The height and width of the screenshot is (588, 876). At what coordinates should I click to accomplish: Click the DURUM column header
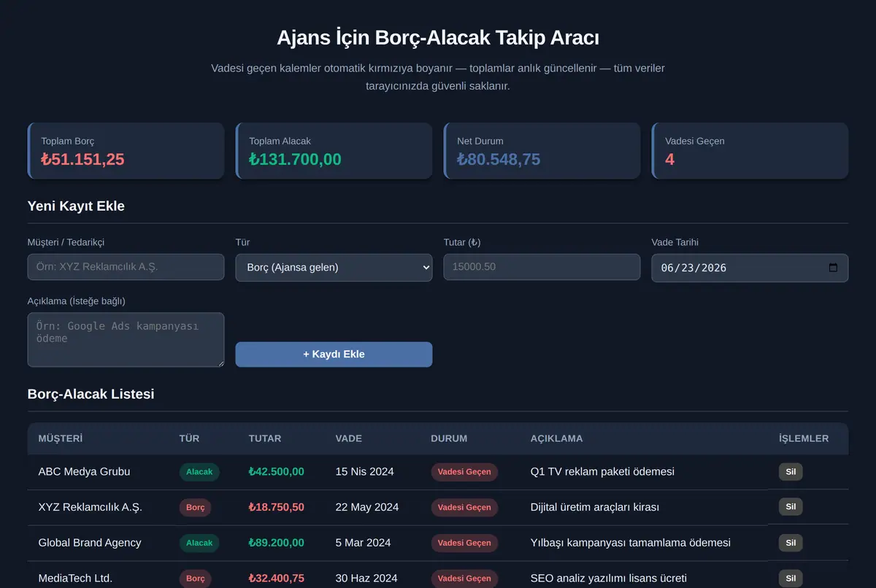449,438
